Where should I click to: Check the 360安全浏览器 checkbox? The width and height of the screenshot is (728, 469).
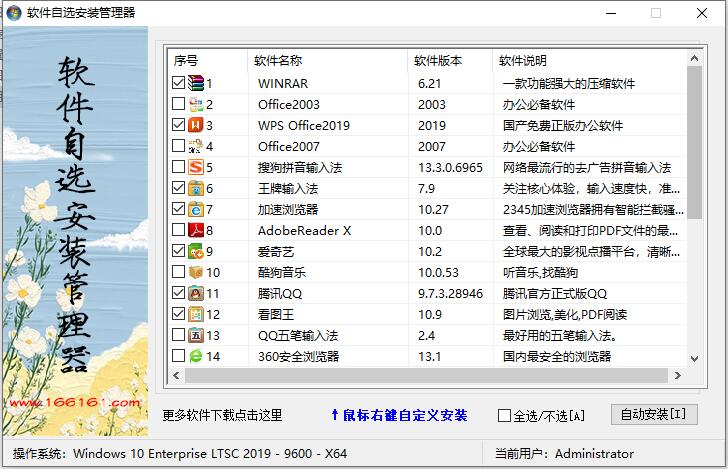(178, 355)
